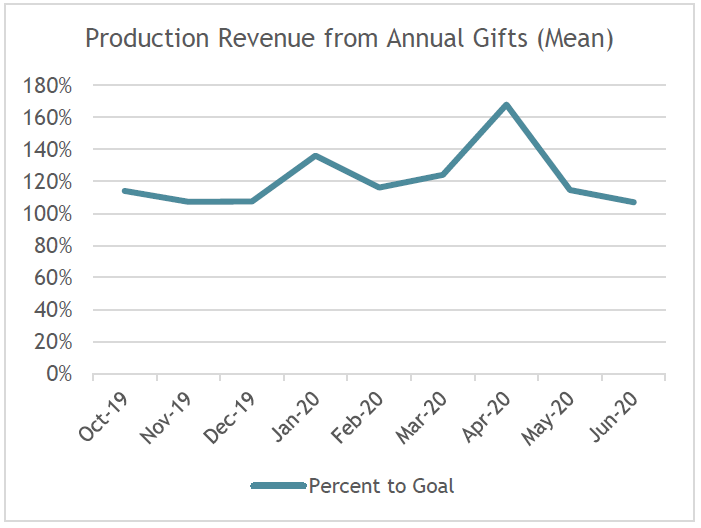Viewport: 701px width, 528px height.
Task: Select the June 2020 ending data point
Action: click(x=633, y=202)
